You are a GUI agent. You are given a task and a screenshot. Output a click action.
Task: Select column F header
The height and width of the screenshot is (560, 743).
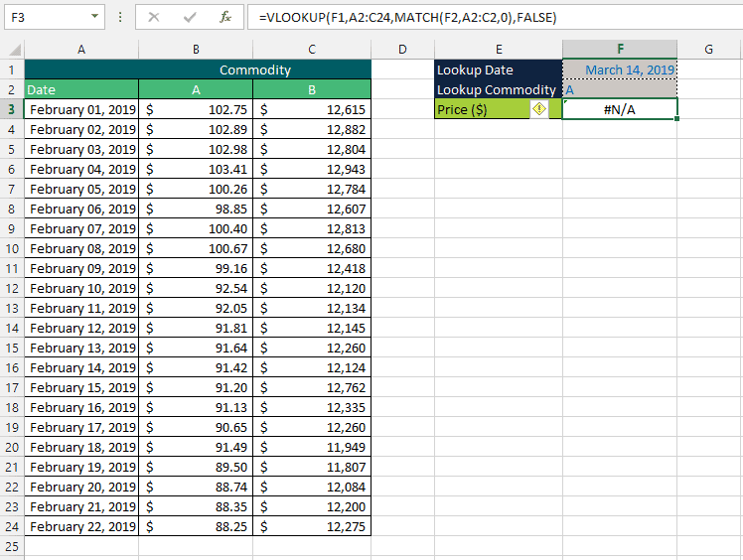click(620, 50)
